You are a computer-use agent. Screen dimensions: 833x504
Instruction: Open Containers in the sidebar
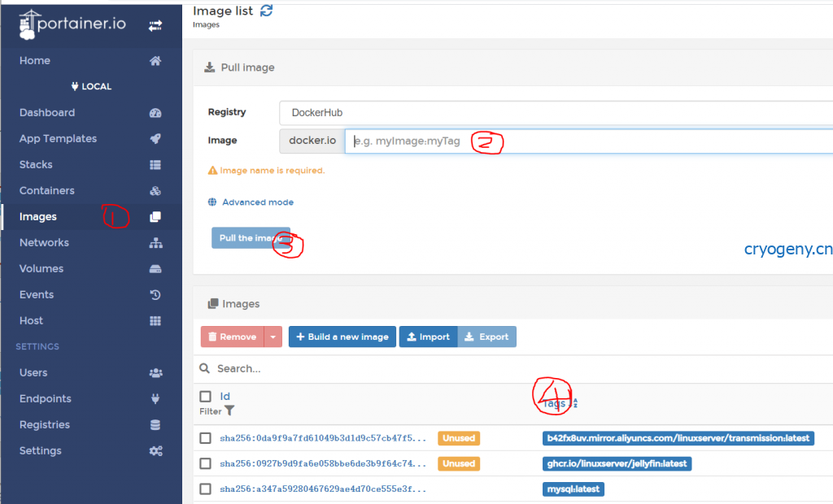point(47,191)
